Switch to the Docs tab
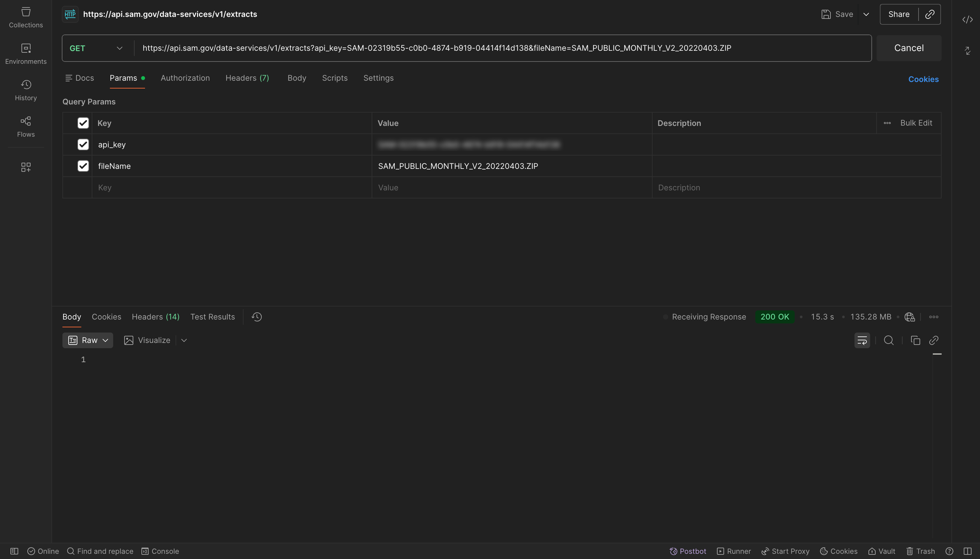The width and height of the screenshot is (980, 559). tap(79, 78)
